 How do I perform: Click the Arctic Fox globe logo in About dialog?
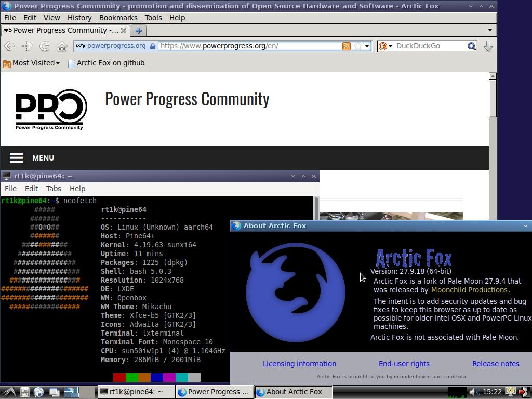pos(295,292)
